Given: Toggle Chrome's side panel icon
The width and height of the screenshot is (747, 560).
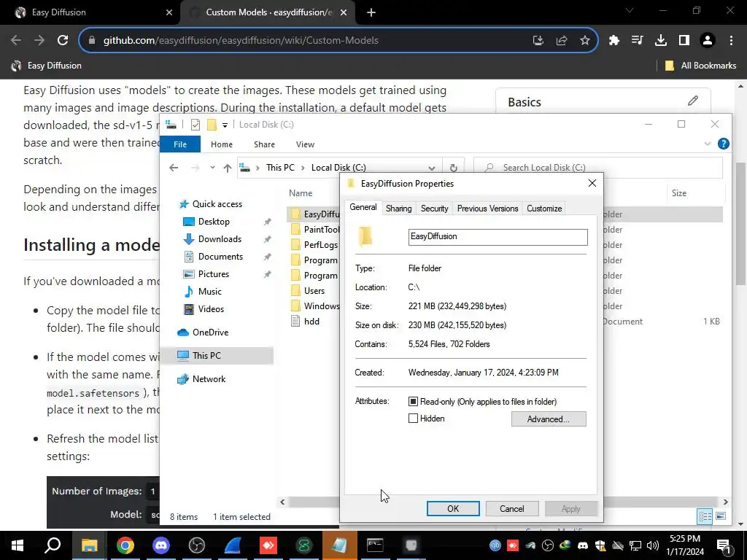Looking at the screenshot, I should click(x=684, y=41).
